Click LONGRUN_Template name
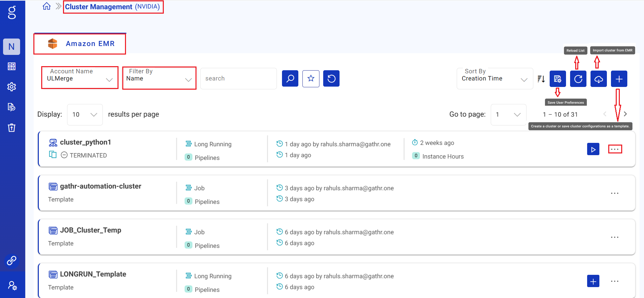The height and width of the screenshot is (298, 644). pyautogui.click(x=93, y=274)
